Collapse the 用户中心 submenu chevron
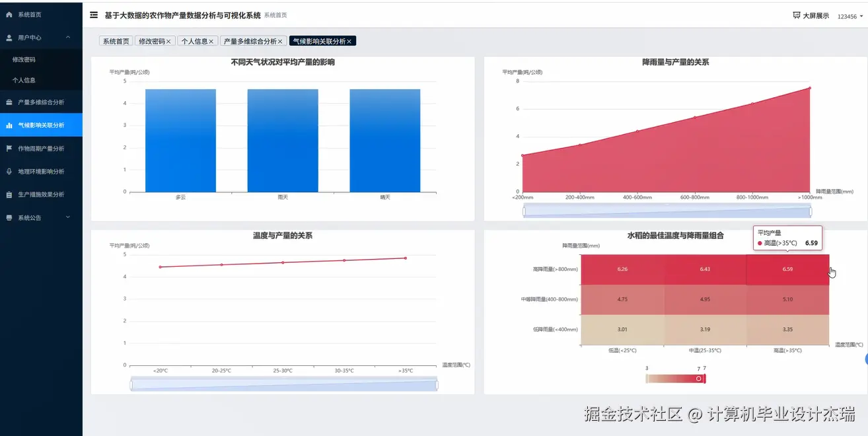The height and width of the screenshot is (436, 868). [68, 38]
